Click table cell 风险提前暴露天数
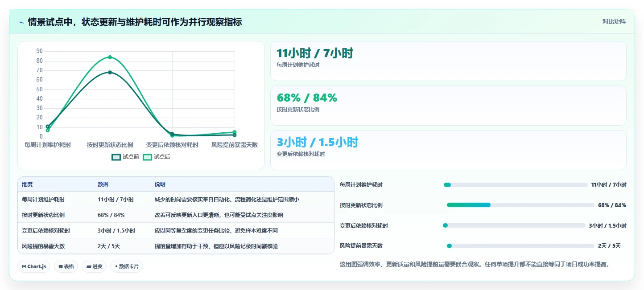Viewport: 644px width, 290px height. coord(43,246)
